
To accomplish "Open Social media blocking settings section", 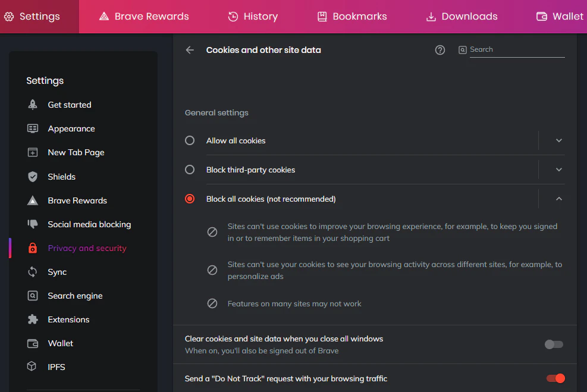I will [x=89, y=224].
